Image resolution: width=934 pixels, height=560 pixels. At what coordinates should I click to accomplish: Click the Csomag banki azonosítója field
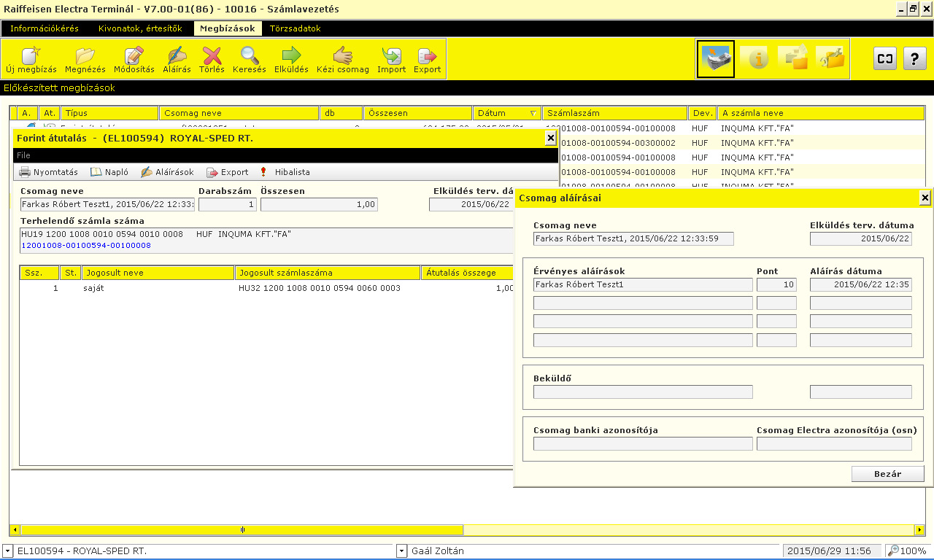643,443
